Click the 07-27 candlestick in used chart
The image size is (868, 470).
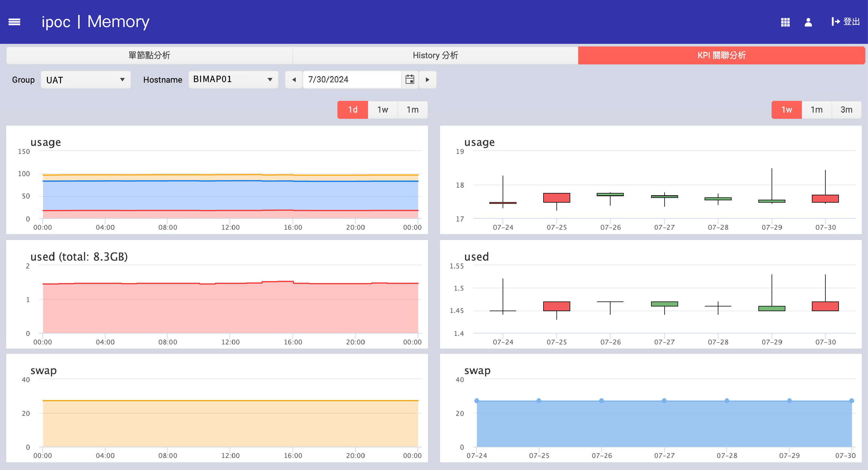[x=665, y=304]
